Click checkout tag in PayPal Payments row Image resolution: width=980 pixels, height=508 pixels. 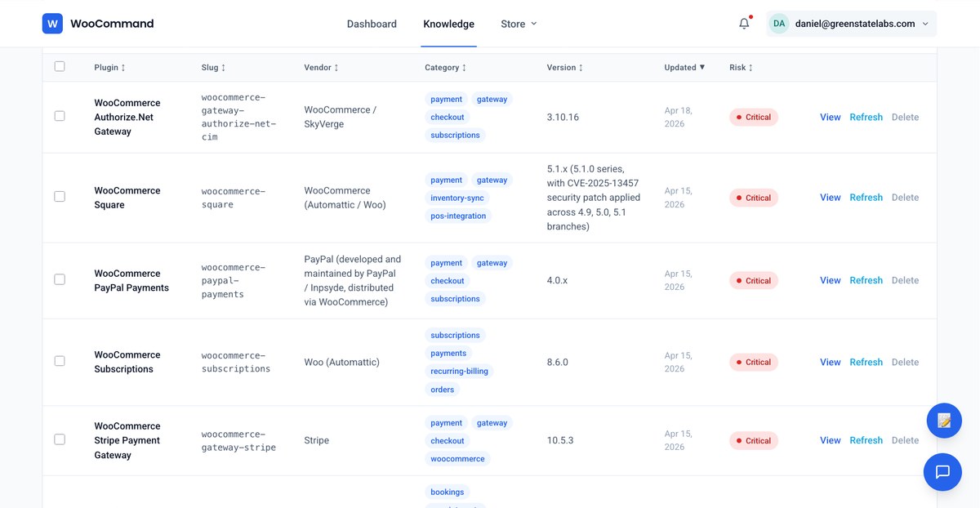point(448,281)
